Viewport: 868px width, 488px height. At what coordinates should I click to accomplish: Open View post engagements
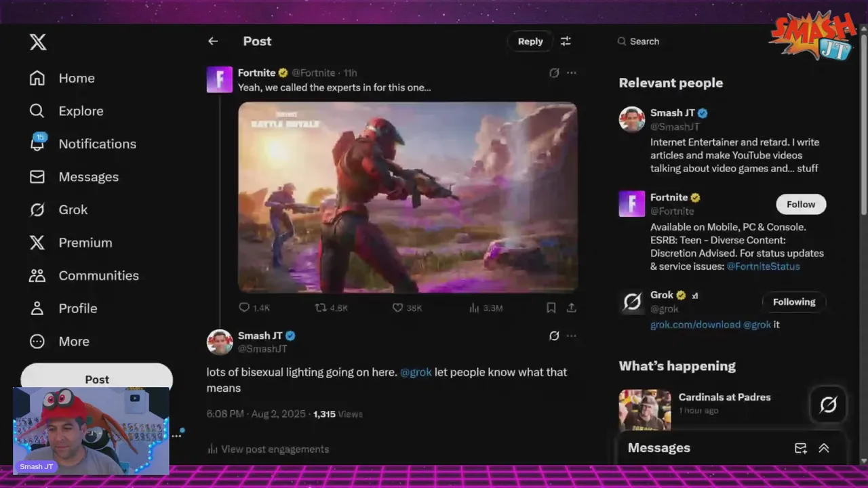268,449
